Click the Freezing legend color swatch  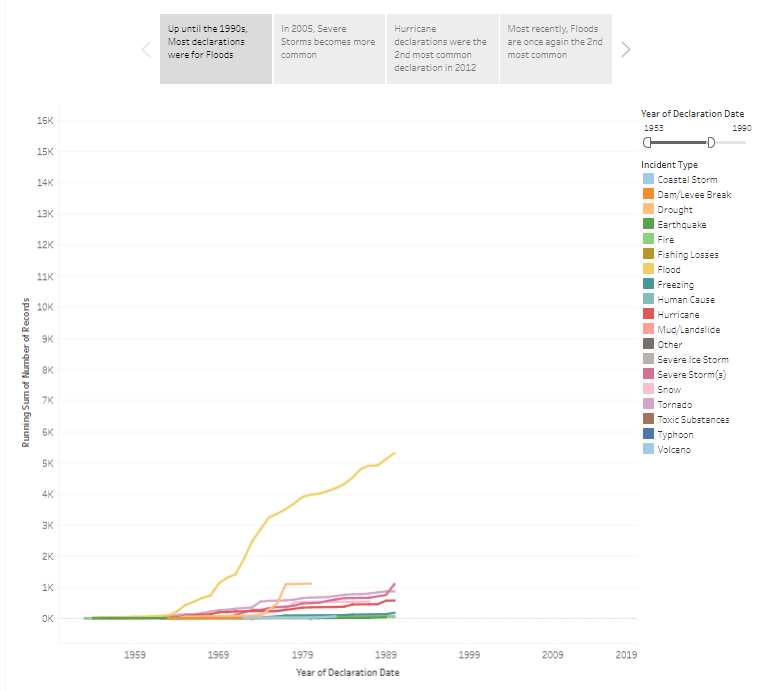[648, 285]
